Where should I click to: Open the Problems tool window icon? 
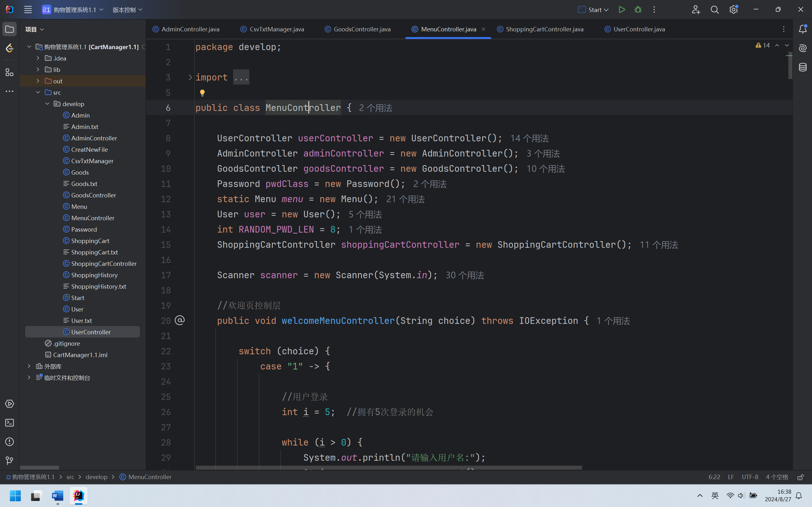(x=10, y=442)
